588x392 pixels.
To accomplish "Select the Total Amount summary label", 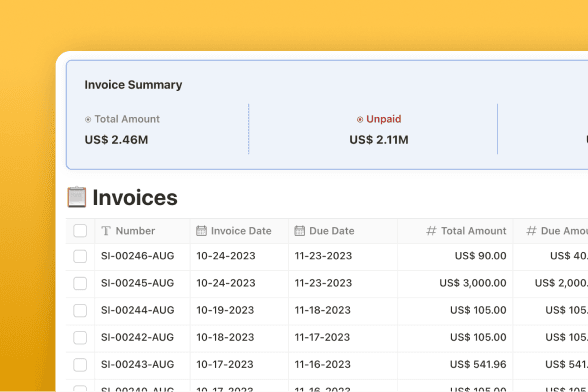I will coord(127,119).
